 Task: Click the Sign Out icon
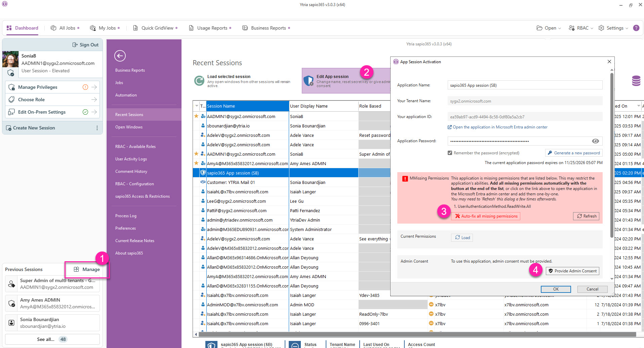(x=75, y=45)
